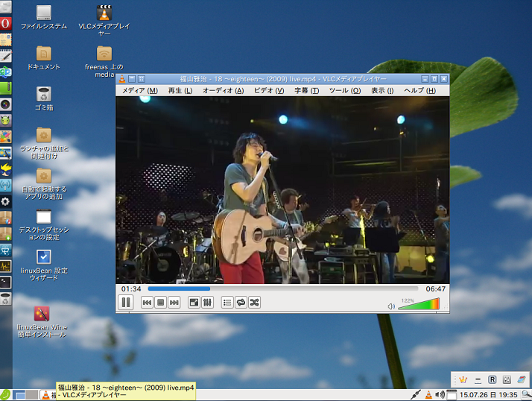Select the ゴミ箱 trash icon on desktop
532x401 pixels.
tap(44, 99)
